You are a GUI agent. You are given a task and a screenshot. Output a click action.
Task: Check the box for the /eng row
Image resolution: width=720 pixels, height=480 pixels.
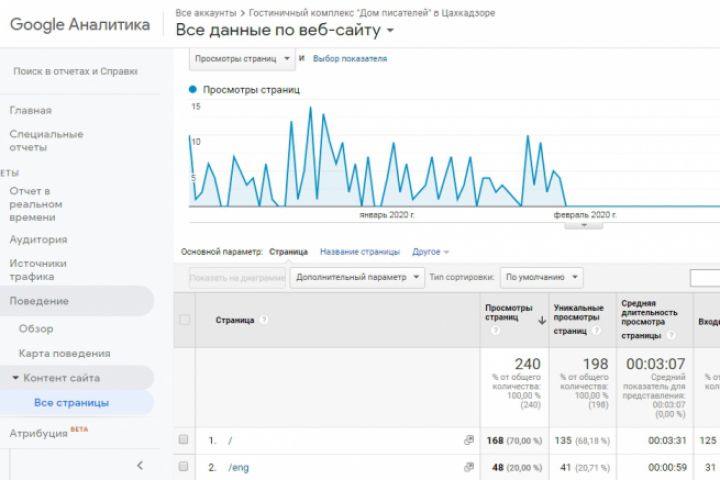183,466
